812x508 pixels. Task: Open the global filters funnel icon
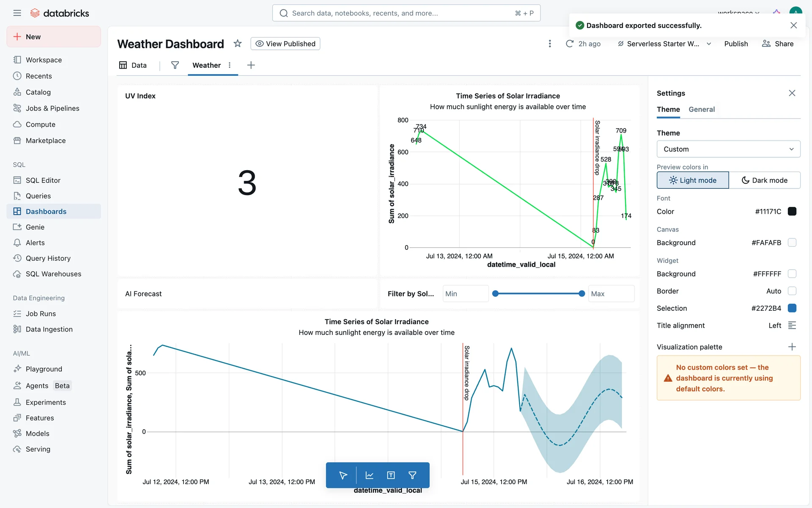175,65
